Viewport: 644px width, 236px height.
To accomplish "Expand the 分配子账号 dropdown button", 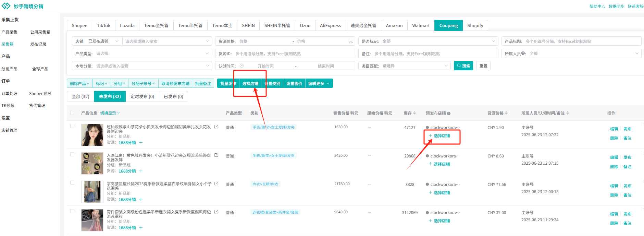I will [143, 83].
